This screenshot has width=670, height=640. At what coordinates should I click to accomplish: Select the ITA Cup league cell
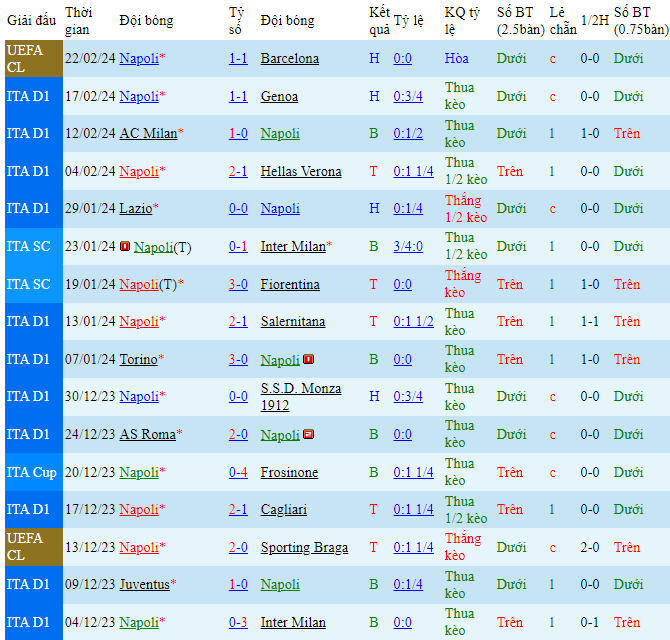point(31,472)
